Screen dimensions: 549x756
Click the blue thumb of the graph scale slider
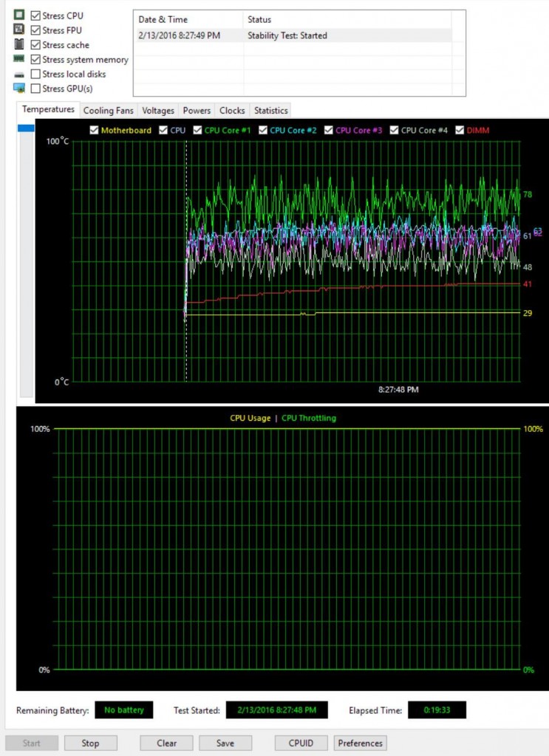coord(26,128)
